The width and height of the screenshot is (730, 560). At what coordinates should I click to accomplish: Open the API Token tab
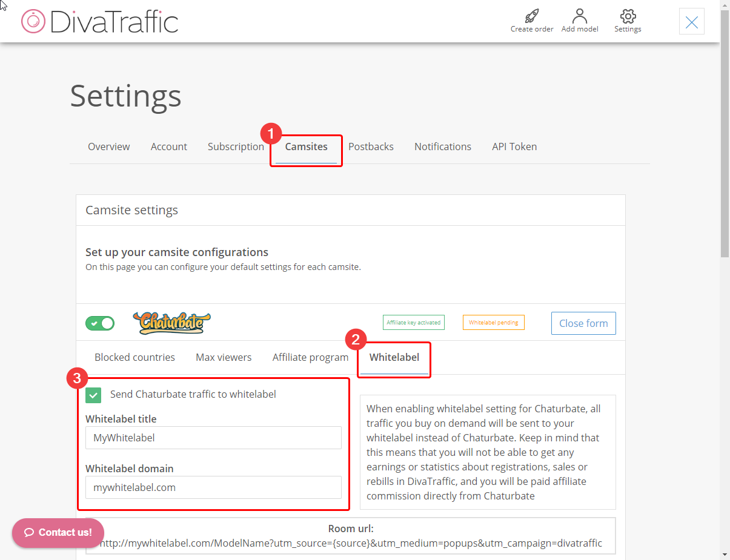[x=514, y=147]
